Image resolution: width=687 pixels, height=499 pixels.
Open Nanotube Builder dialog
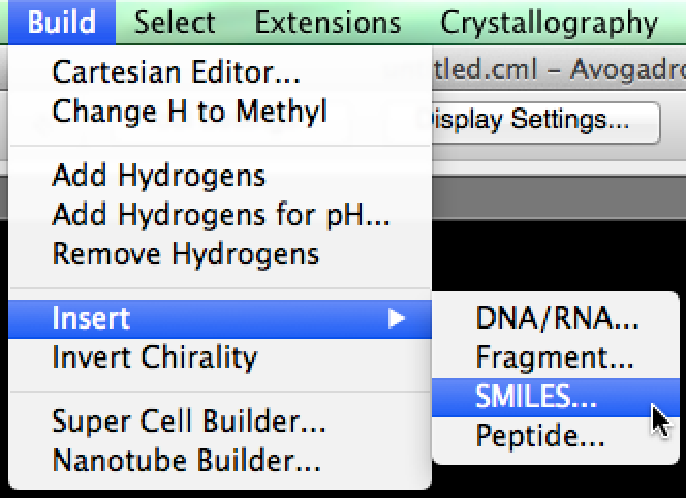coord(186,461)
